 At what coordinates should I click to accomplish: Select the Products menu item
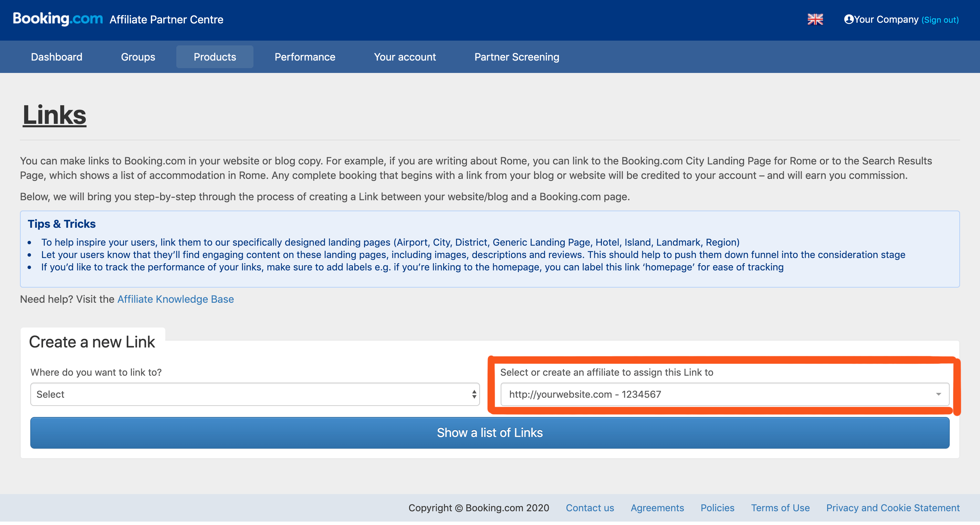215,57
